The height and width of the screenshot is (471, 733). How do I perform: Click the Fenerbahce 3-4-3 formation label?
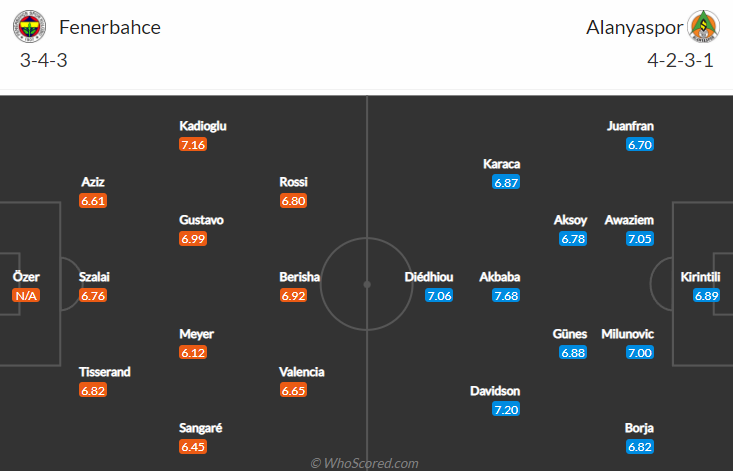(x=43, y=59)
